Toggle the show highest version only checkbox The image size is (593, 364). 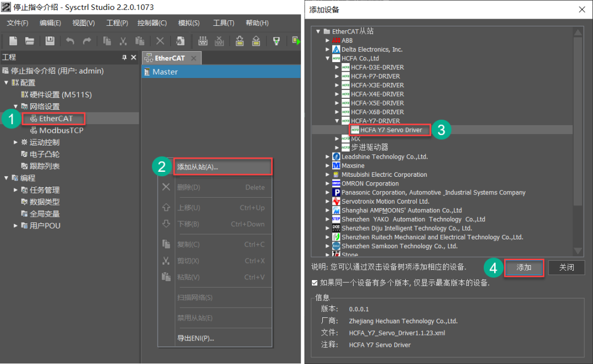315,283
